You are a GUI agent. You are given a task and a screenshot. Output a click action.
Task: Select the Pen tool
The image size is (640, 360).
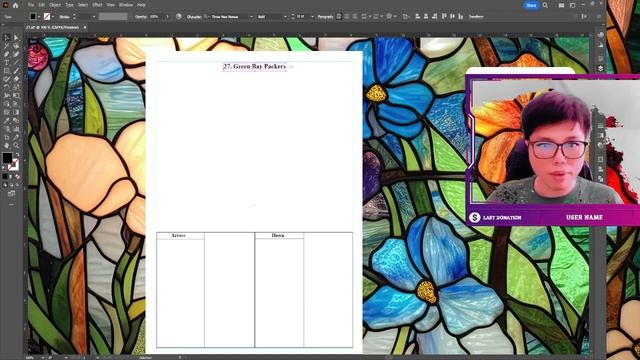7,54
